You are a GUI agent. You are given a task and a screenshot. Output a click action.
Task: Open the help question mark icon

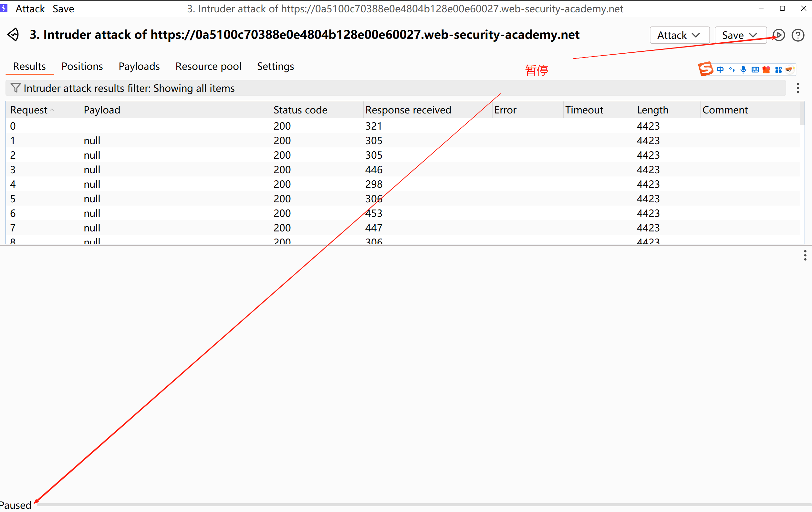798,35
